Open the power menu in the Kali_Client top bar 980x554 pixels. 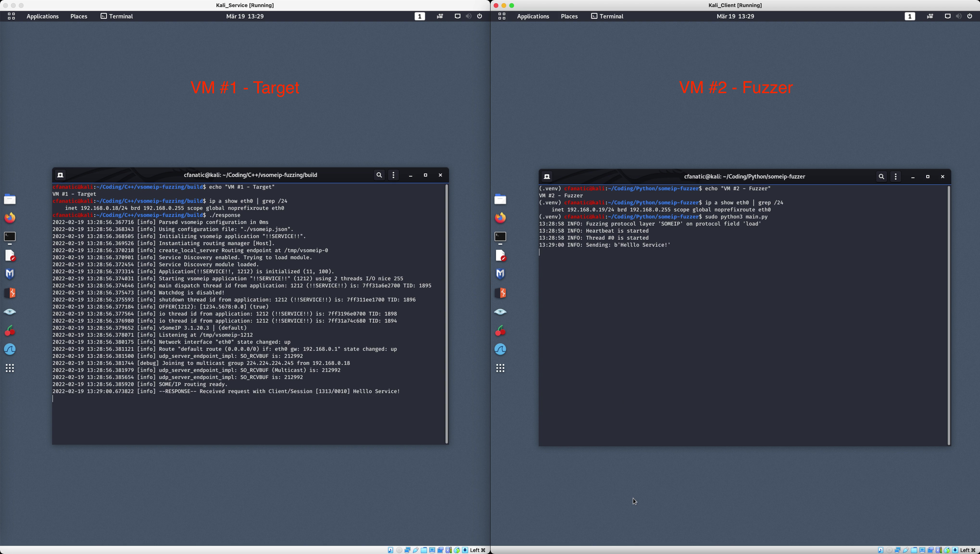click(x=970, y=16)
